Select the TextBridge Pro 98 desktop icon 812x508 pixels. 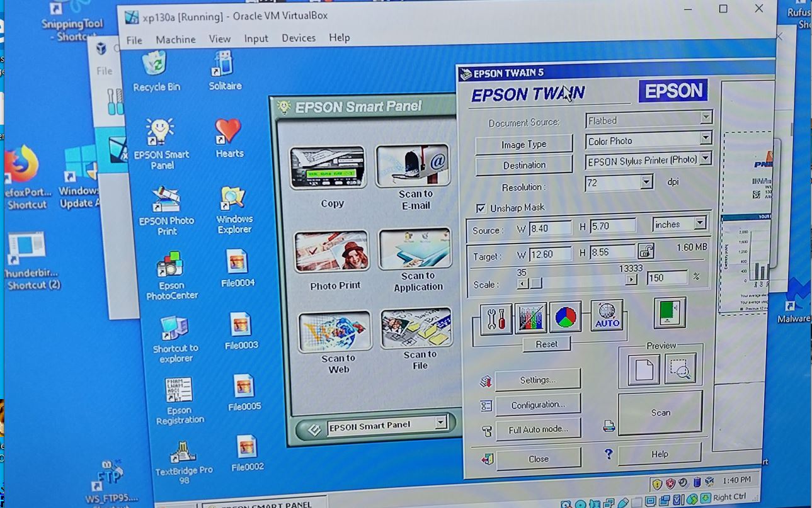pos(184,462)
